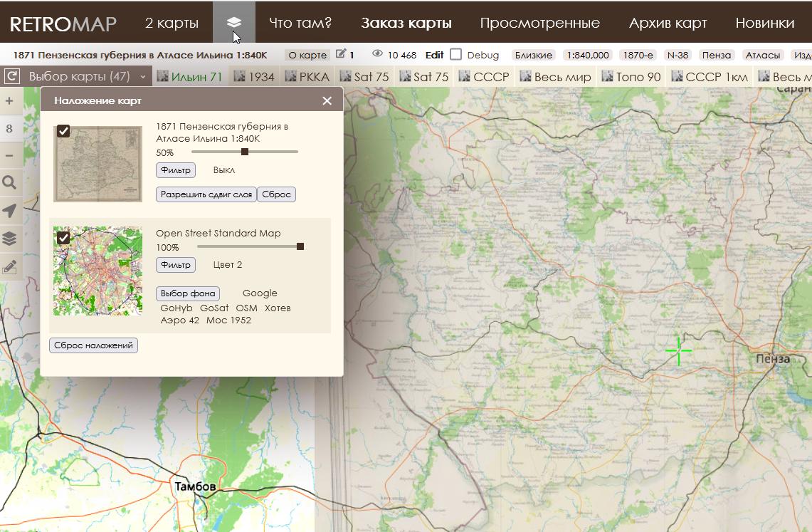Select the zoom-in magnifier tool

pyautogui.click(x=10, y=182)
